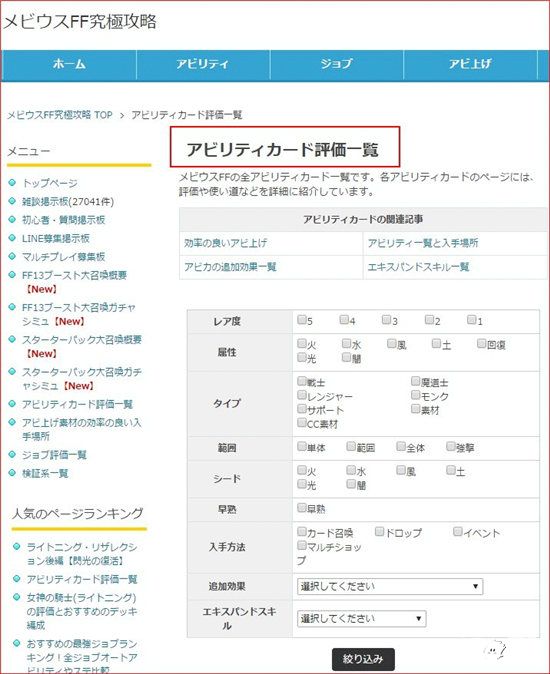Open アビ上げ素材の効率の良い入手場所 link
The width and height of the screenshot is (550, 674).
[82, 429]
